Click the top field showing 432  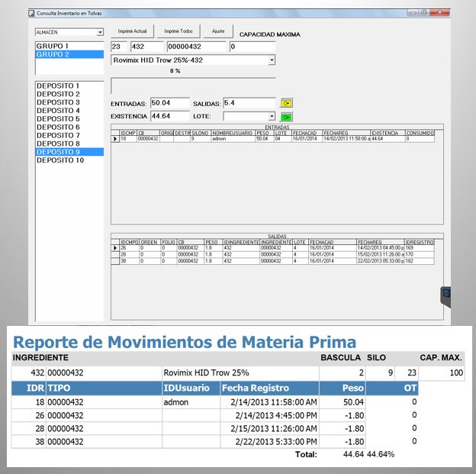click(147, 47)
